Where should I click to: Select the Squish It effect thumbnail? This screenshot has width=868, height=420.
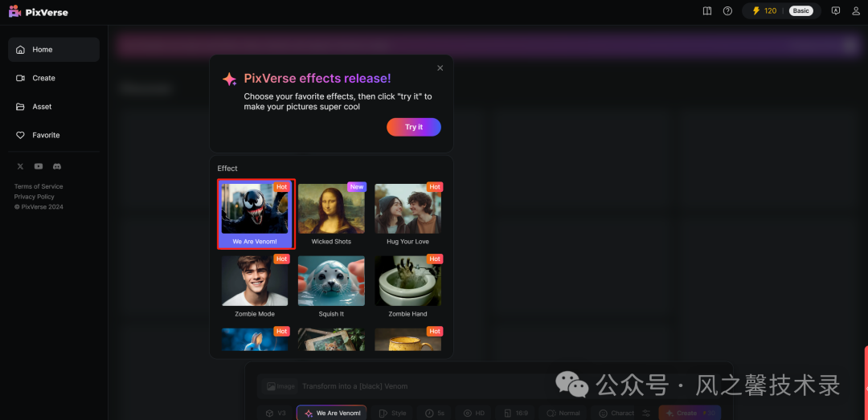coord(331,280)
